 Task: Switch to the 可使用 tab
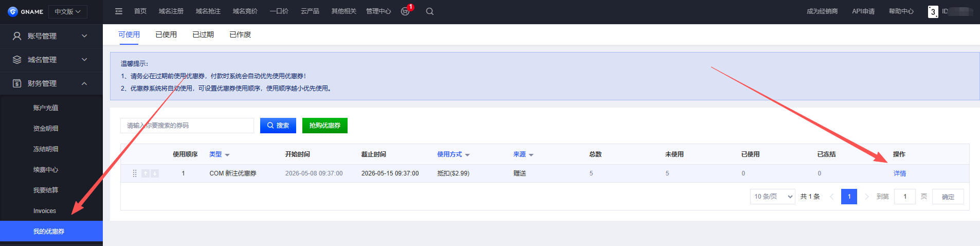click(x=129, y=34)
